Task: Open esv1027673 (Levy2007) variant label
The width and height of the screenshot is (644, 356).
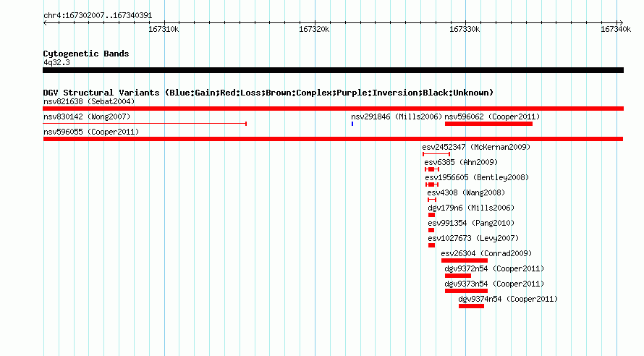Action: (x=473, y=238)
